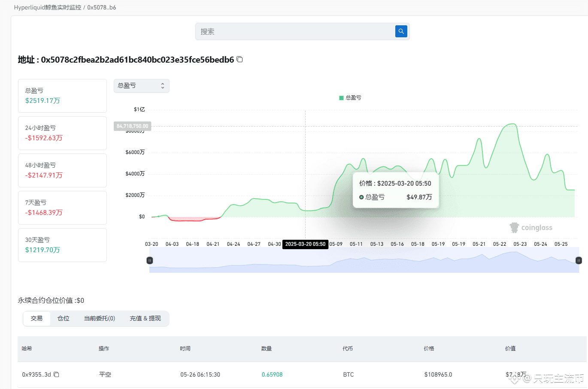Grab the right handle of the chart range slider
588x389 pixels.
point(579,260)
